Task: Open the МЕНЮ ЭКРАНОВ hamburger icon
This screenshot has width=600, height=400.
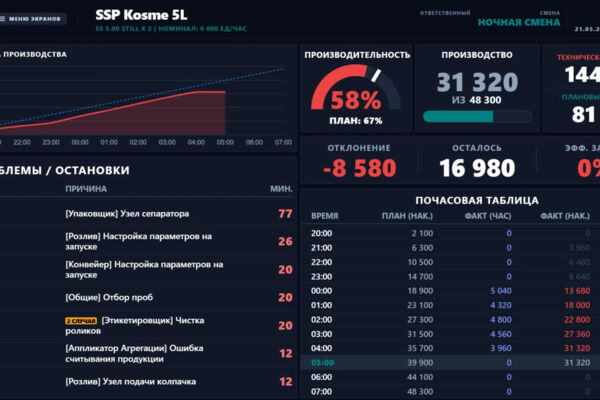Action: pos(2,19)
